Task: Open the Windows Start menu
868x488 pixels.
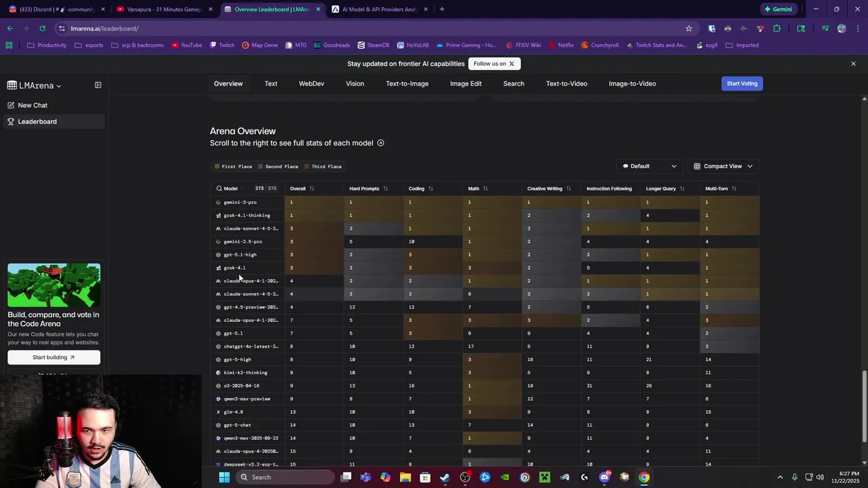Action: point(224,477)
